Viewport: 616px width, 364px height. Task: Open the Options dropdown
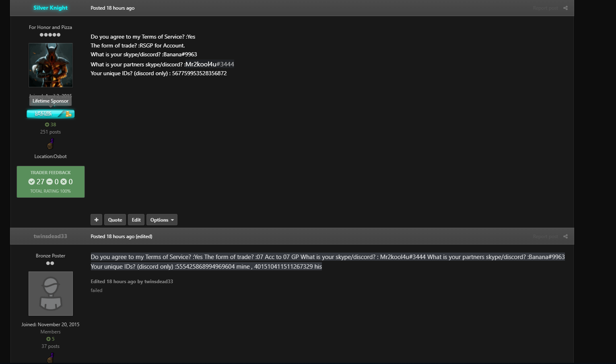(162, 220)
